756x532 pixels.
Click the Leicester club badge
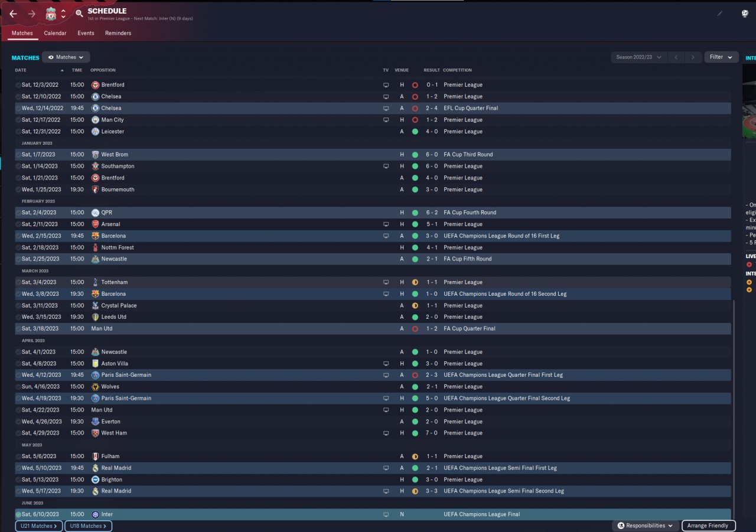click(x=96, y=132)
